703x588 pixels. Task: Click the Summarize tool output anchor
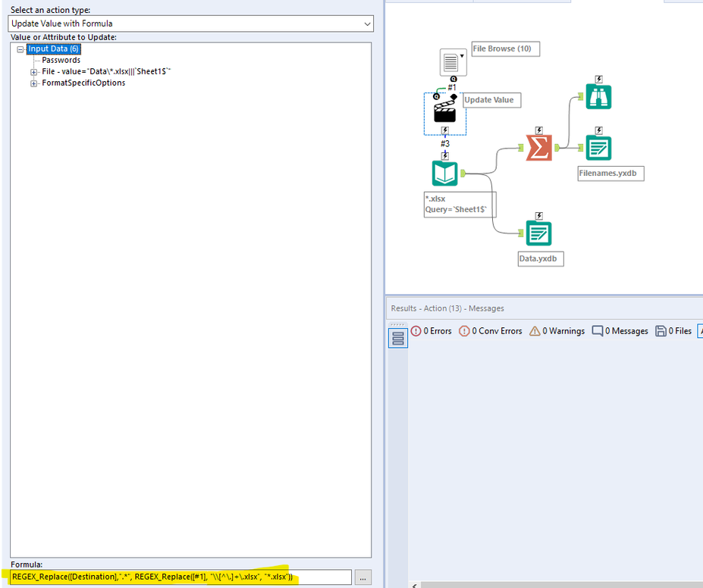pos(557,147)
